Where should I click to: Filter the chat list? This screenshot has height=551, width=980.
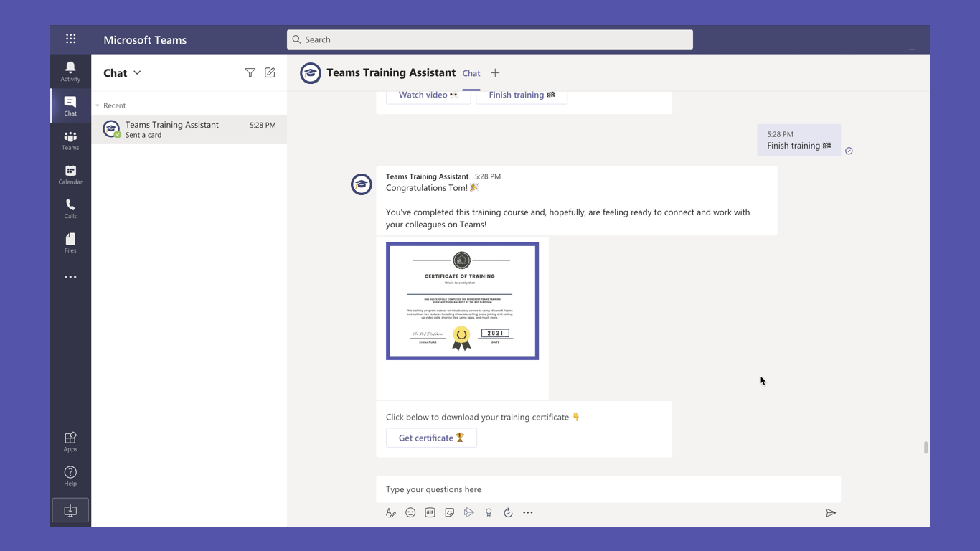point(250,72)
